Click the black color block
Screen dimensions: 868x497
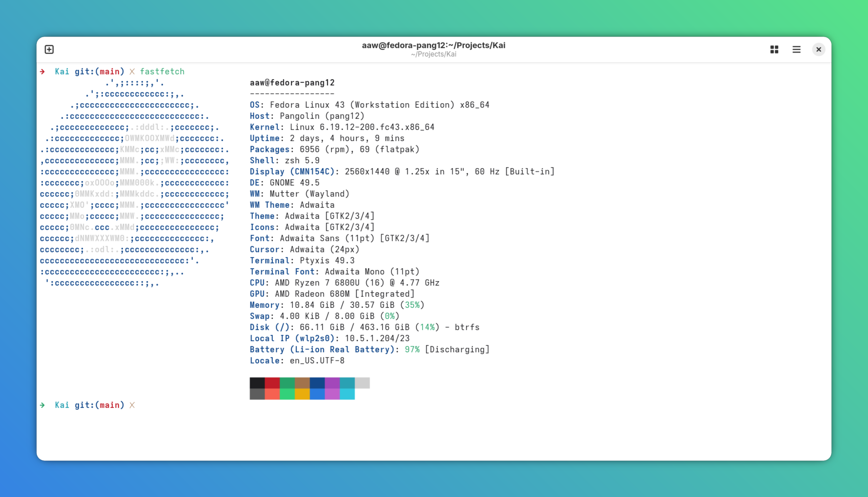(x=257, y=383)
